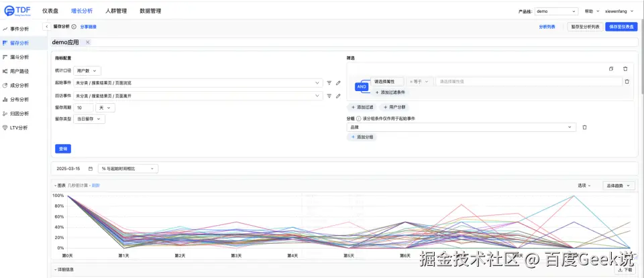
Task: Open the 选项 options dropdown
Action: tap(584, 186)
